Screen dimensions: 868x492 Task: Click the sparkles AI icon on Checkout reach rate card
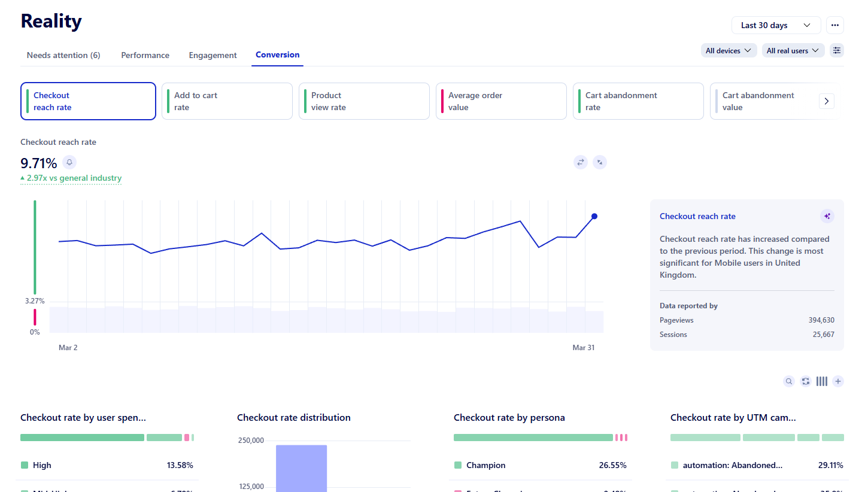827,216
